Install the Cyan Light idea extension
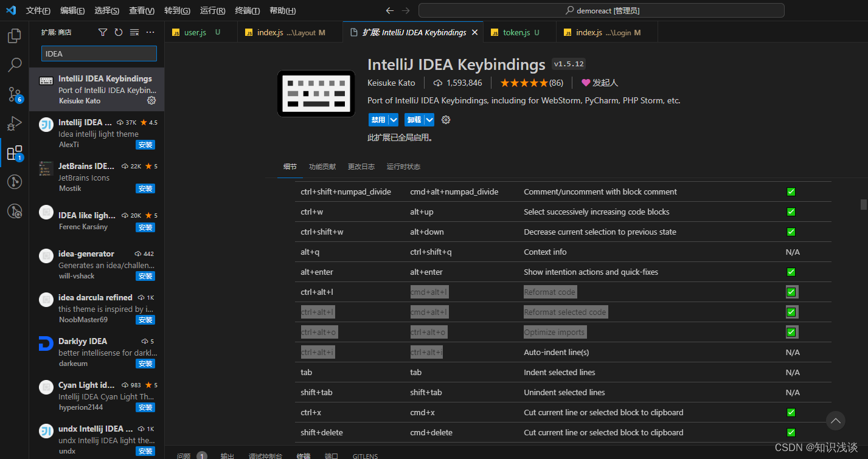 tap(145, 407)
